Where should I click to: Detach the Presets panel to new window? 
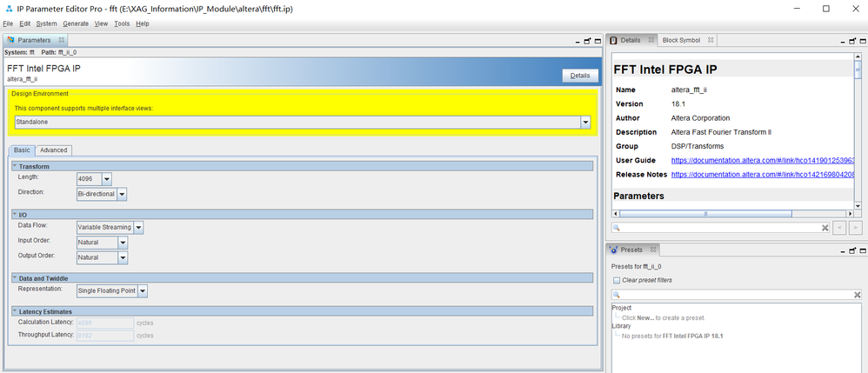coord(852,250)
